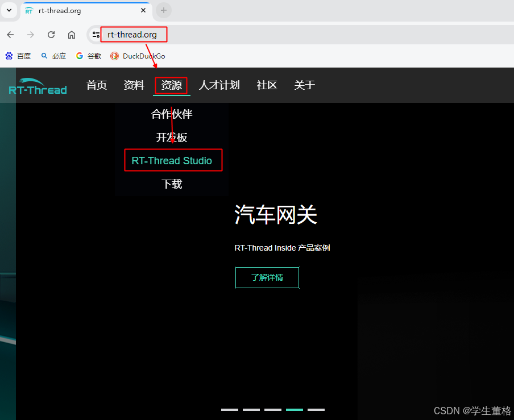Jump to the third carousel slide indicator
Screen dimensions: 514x420
[273, 410]
